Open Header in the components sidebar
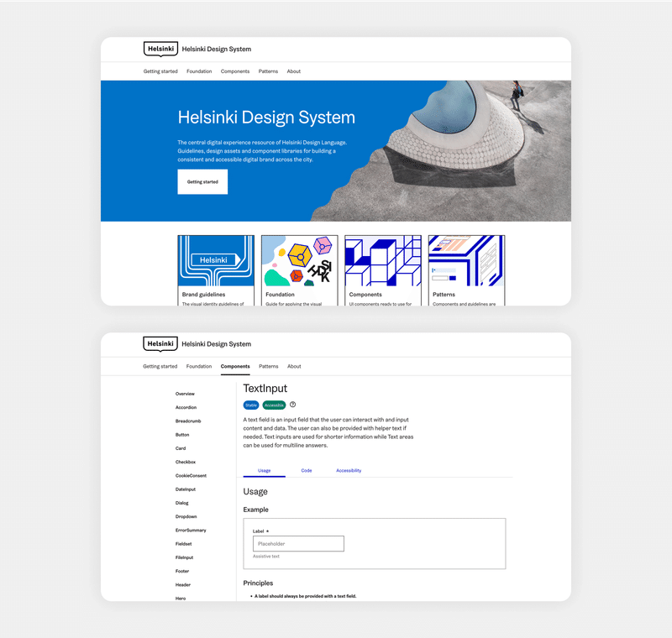Screen dimensions: 672x638 click(183, 585)
